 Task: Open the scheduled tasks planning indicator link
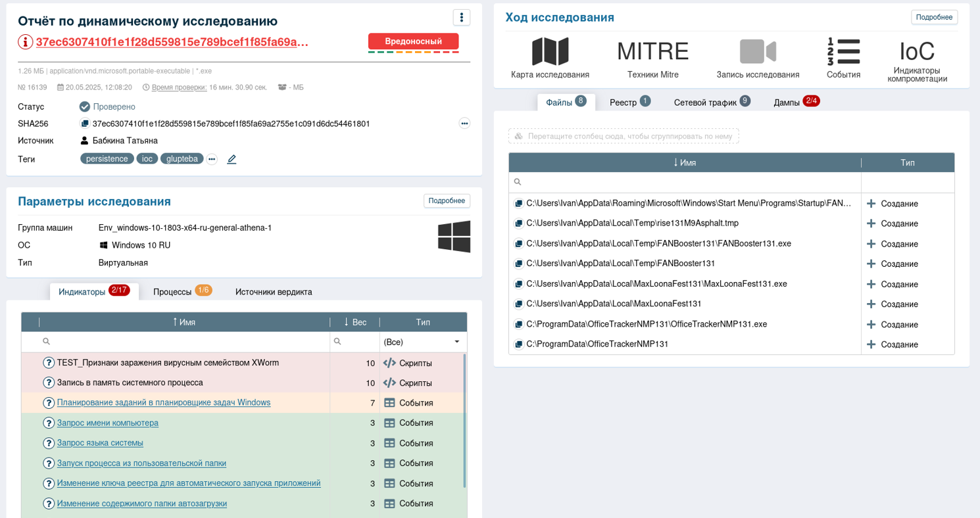[x=164, y=402]
